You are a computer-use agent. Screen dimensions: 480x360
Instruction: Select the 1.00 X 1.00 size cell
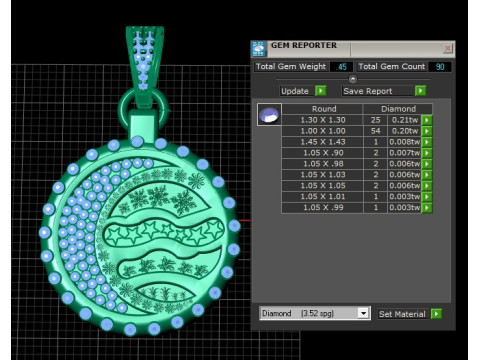(x=322, y=131)
